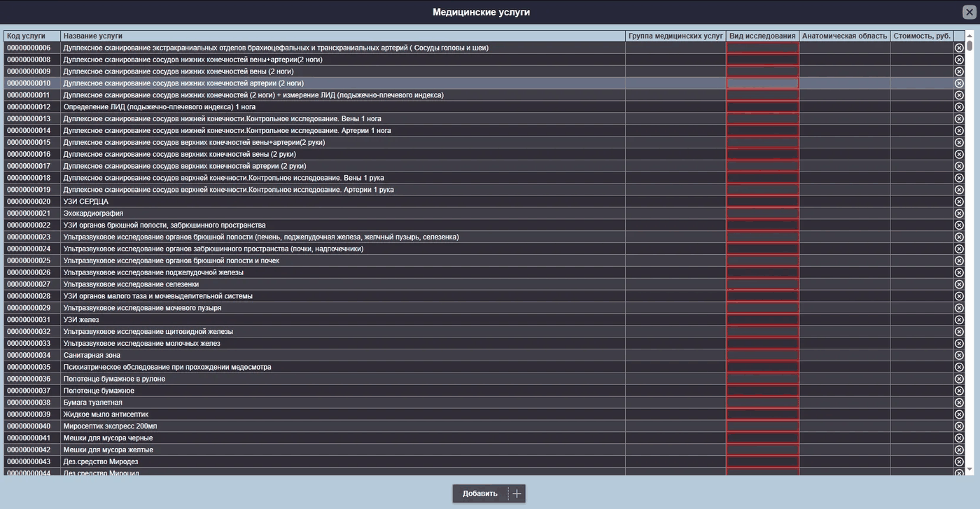Click the 'Вид исследования' column header
The width and height of the screenshot is (980, 509).
(x=762, y=36)
